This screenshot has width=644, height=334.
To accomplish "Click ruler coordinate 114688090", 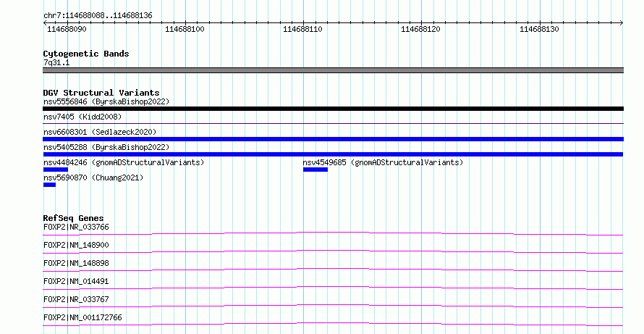I will 67,29.
